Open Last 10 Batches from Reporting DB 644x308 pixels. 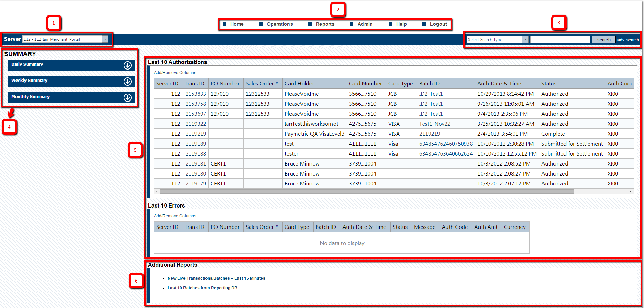point(202,288)
